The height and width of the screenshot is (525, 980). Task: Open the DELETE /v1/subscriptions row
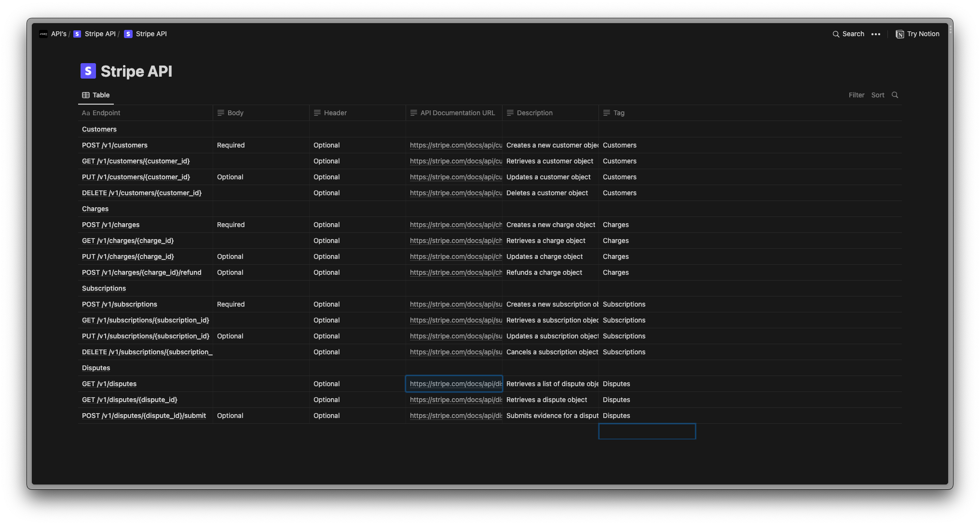pyautogui.click(x=147, y=352)
